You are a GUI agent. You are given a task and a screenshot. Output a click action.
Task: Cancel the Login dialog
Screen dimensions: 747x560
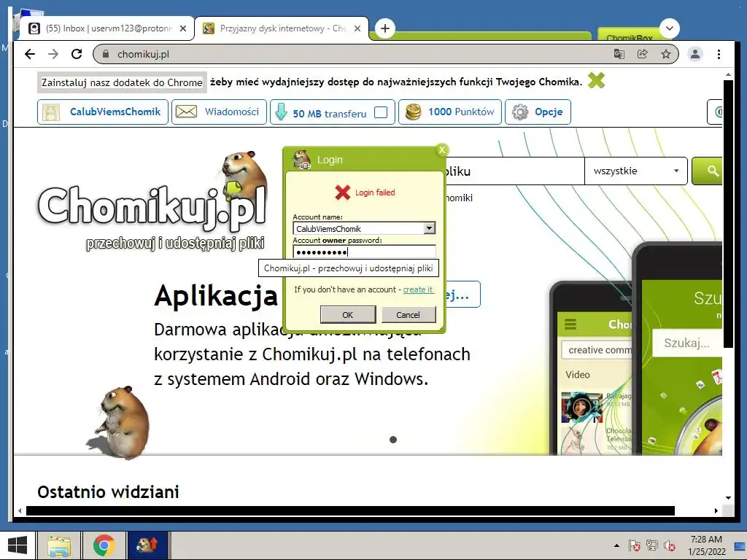coord(409,315)
